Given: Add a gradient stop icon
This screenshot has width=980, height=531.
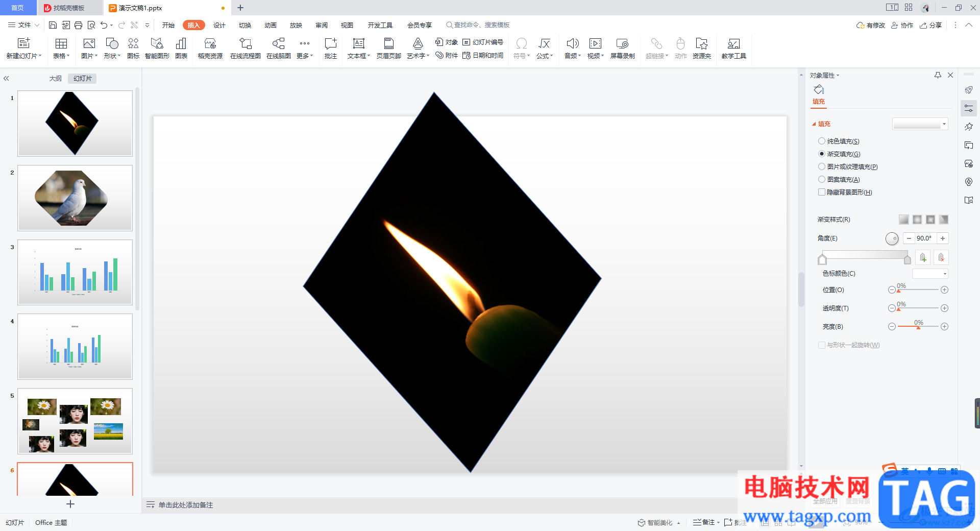Looking at the screenshot, I should 923,258.
